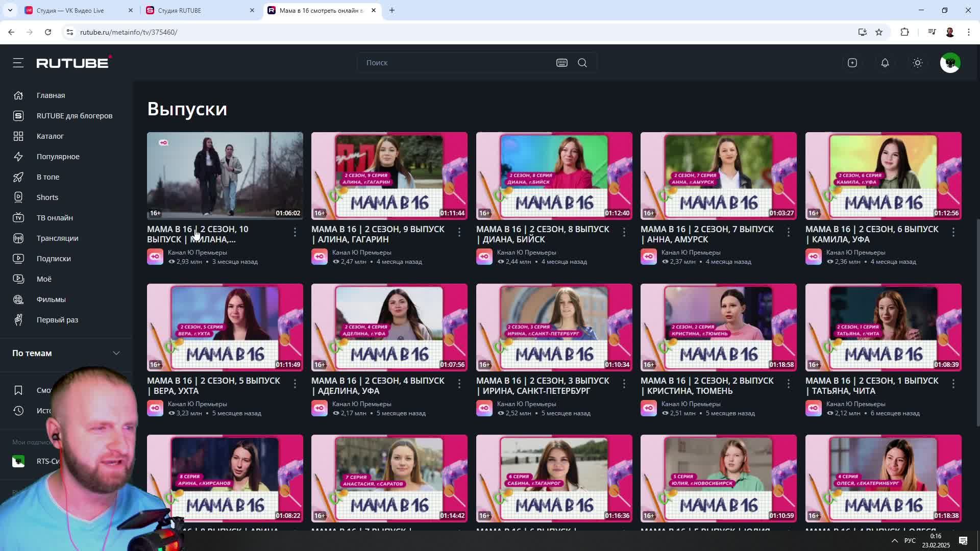Expand the По темам section
Viewport: 980px width, 551px height.
pos(66,353)
